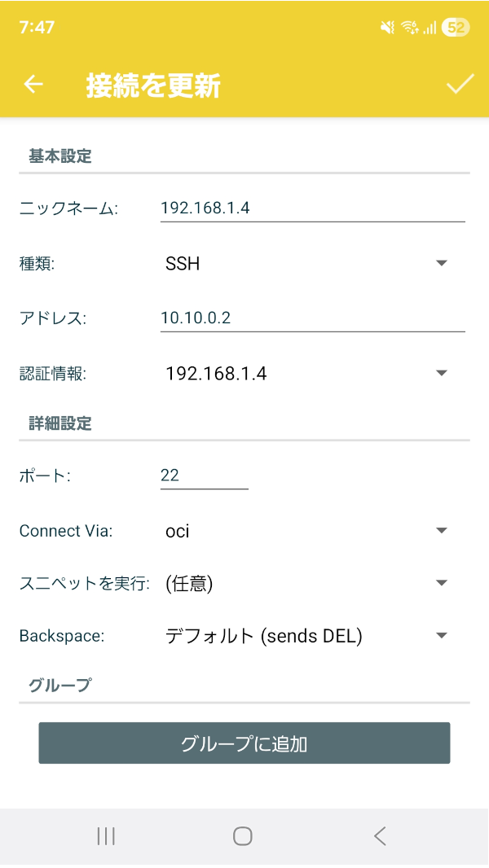Viewport: 489px width, 868px height.
Task: Confirm update with the checkmark icon
Action: tap(460, 85)
